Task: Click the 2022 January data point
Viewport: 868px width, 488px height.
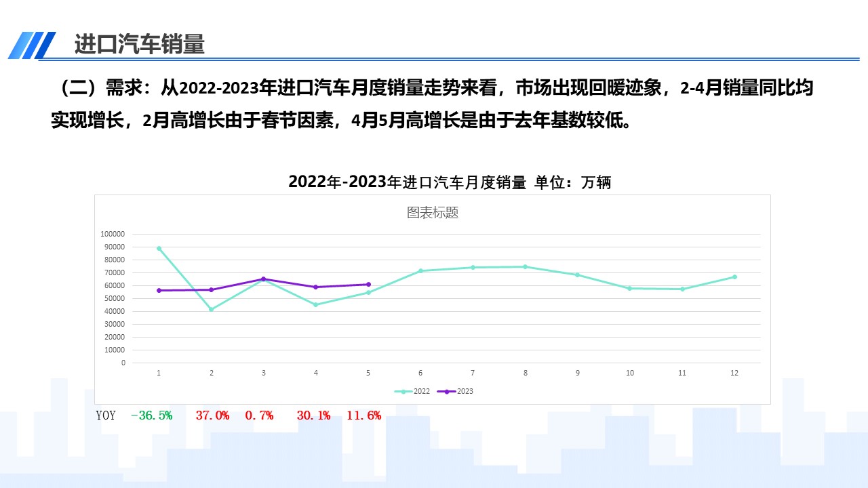Action: [x=159, y=248]
